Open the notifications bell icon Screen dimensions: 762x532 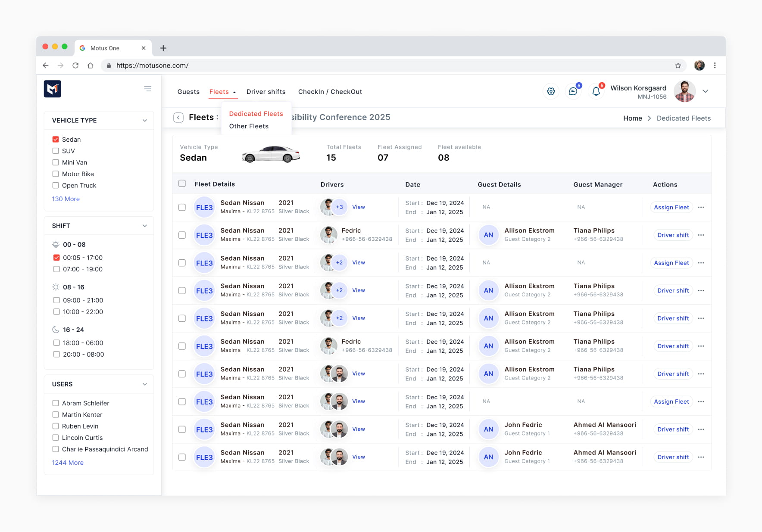(596, 91)
